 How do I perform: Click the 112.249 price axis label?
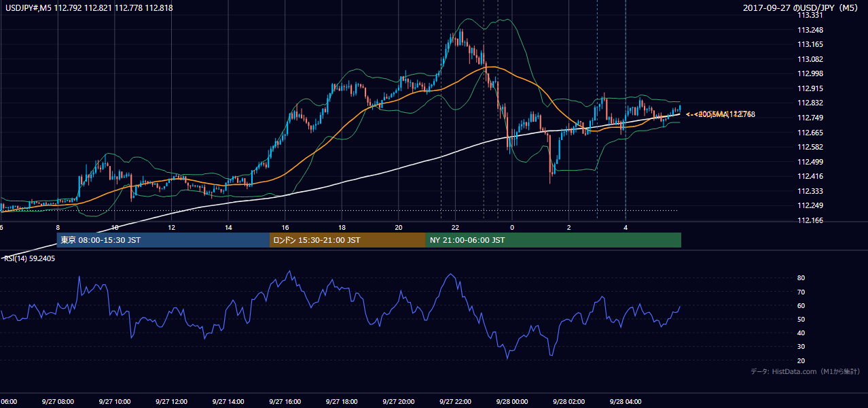click(x=810, y=205)
